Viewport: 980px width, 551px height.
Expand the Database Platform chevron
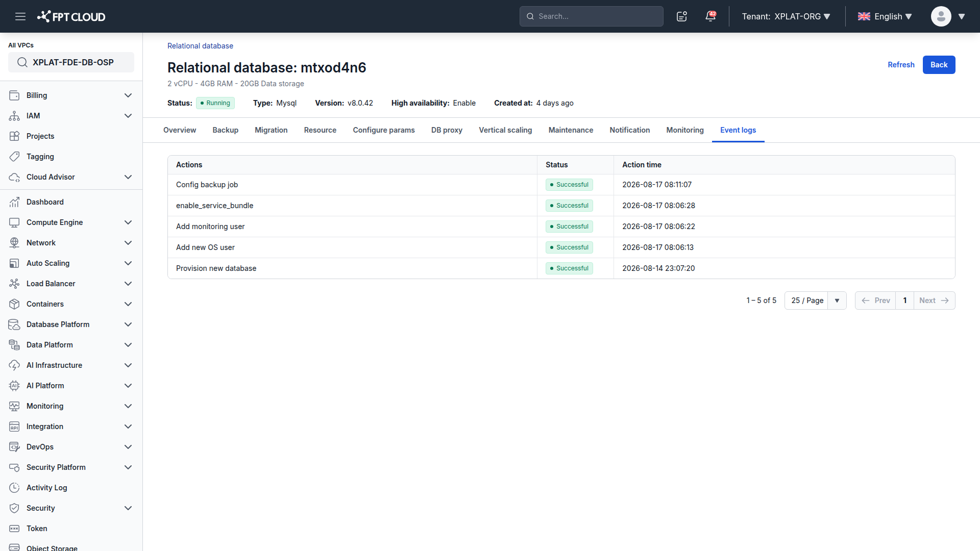tap(128, 324)
